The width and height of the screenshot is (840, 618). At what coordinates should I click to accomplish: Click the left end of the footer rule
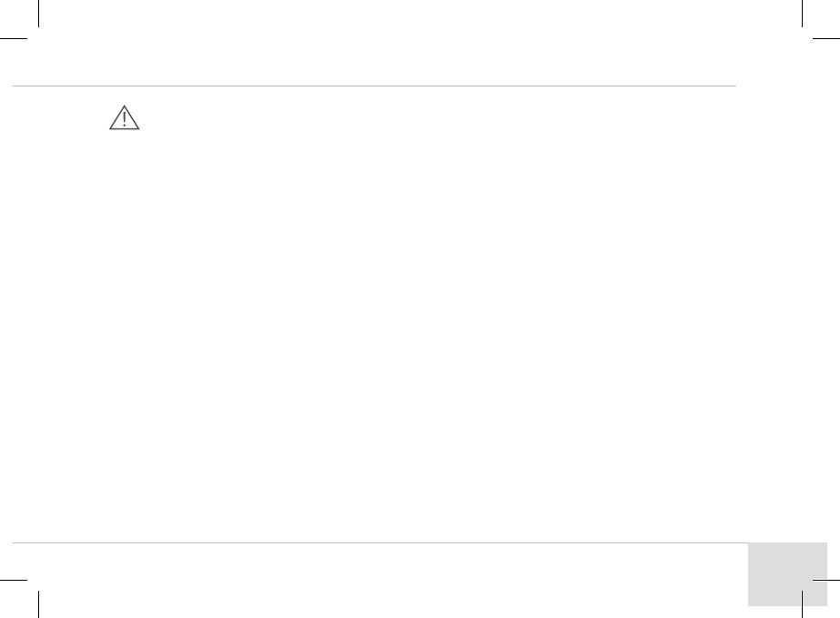point(15,543)
